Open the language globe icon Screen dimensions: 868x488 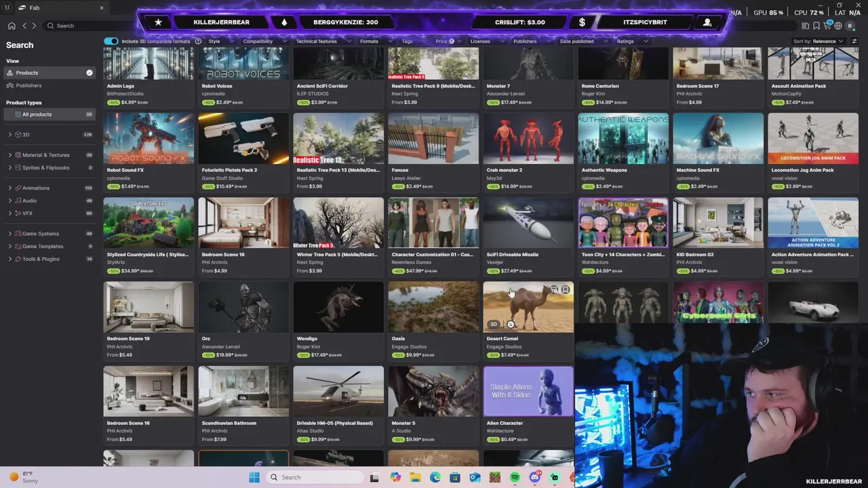(x=838, y=26)
